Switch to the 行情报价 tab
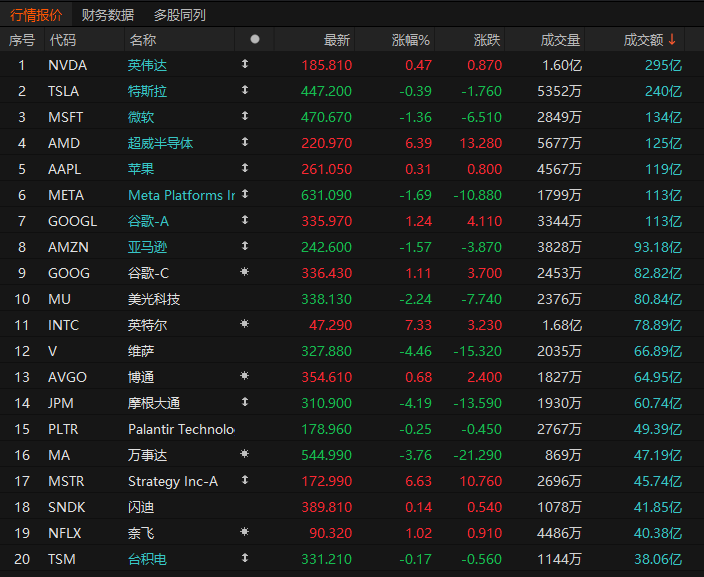This screenshot has width=704, height=577. [x=36, y=15]
